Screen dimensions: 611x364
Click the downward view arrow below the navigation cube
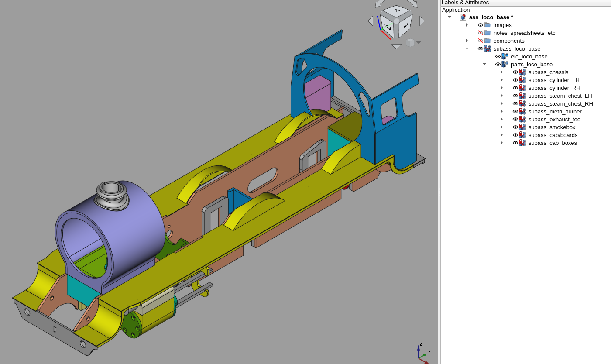pyautogui.click(x=396, y=47)
